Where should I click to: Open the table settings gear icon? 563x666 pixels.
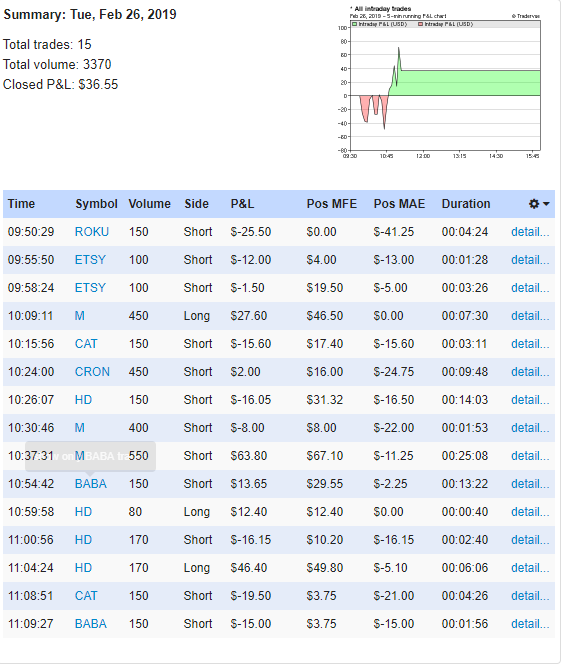tap(534, 204)
